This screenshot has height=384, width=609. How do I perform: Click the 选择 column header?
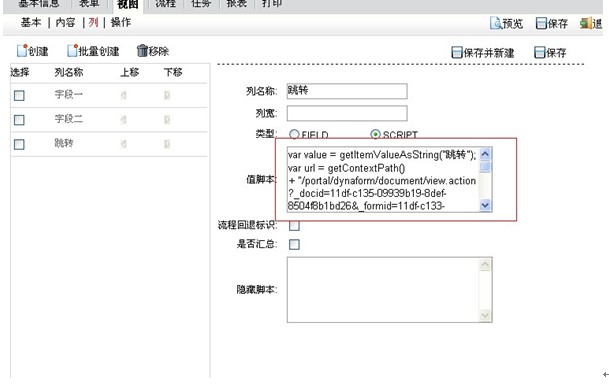pos(20,72)
